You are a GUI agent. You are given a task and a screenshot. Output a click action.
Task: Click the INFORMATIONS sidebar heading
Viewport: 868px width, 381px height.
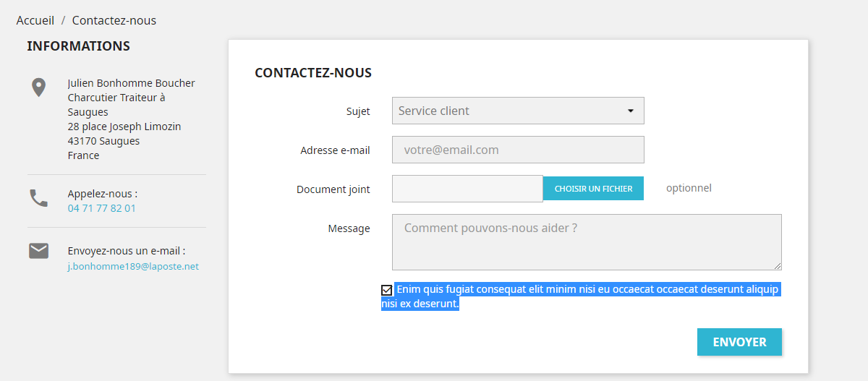(79, 46)
